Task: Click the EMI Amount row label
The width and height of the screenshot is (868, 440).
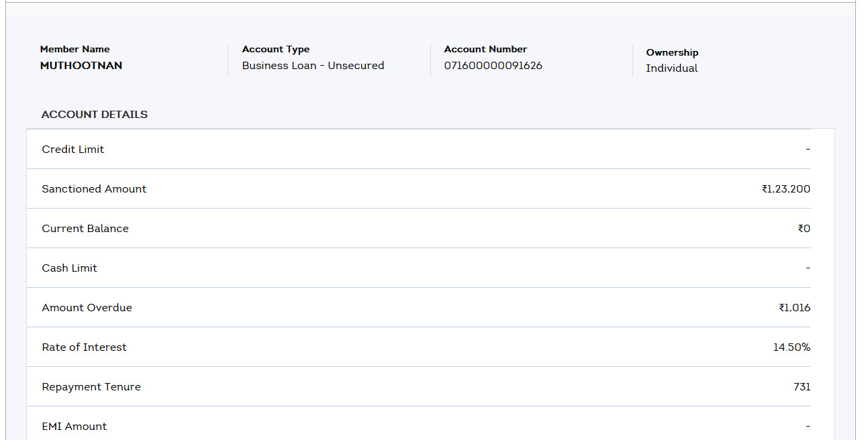Action: [75, 427]
